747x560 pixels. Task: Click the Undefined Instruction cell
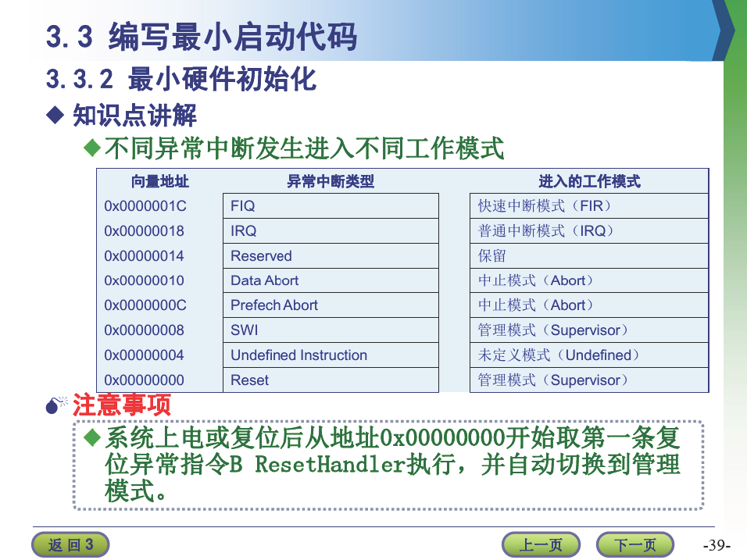pyautogui.click(x=331, y=355)
